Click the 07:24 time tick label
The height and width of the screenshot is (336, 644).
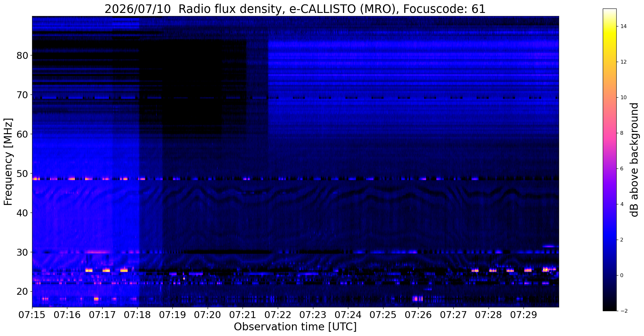pos(348,315)
